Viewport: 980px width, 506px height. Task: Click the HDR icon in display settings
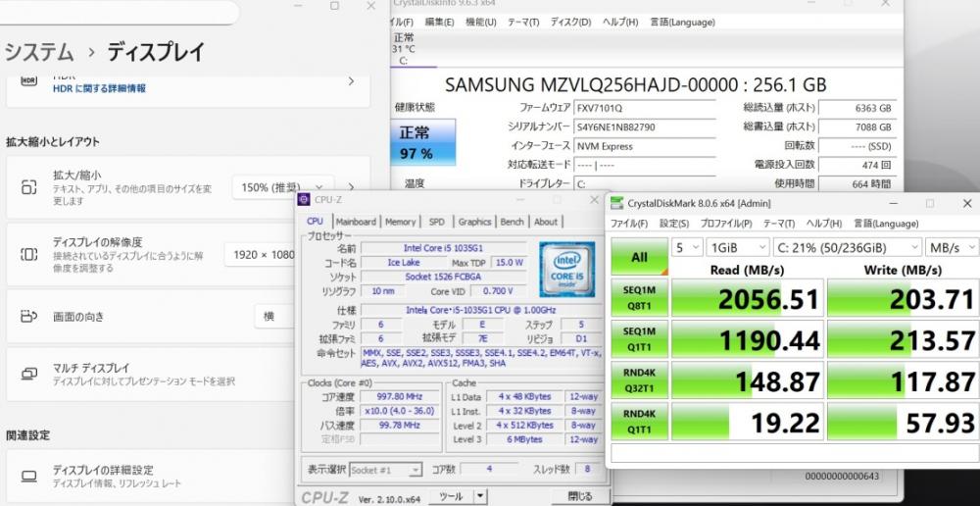pyautogui.click(x=28, y=81)
